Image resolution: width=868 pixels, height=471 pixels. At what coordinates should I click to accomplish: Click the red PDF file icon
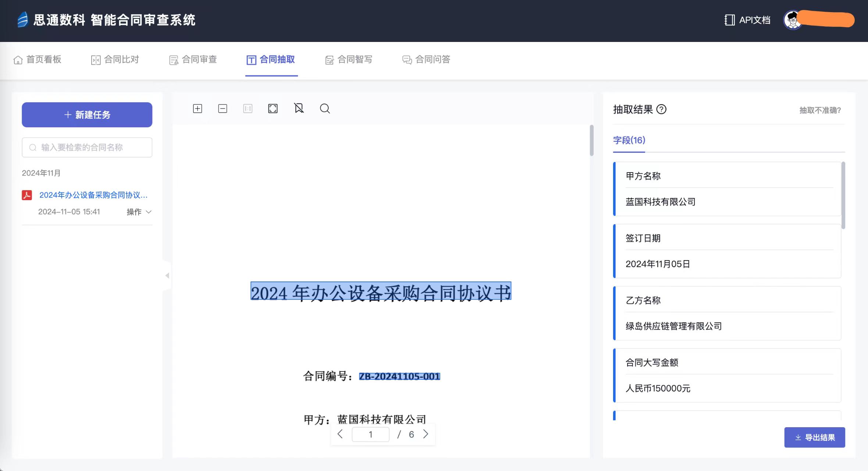click(27, 195)
